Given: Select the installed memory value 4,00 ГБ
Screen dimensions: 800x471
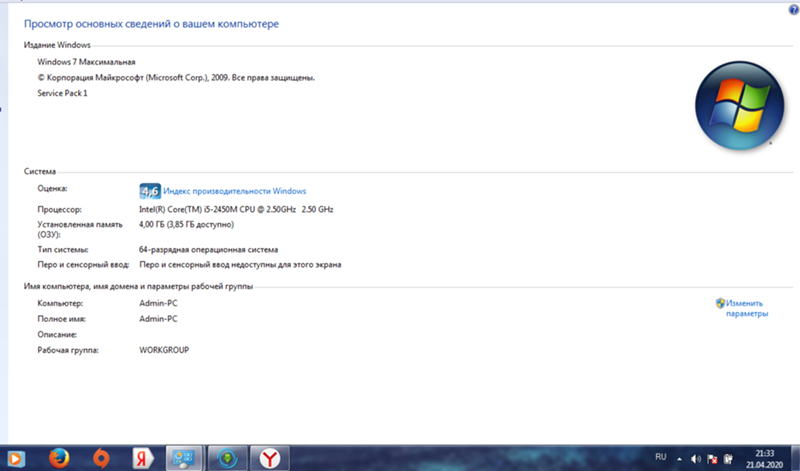Looking at the screenshot, I should (186, 225).
